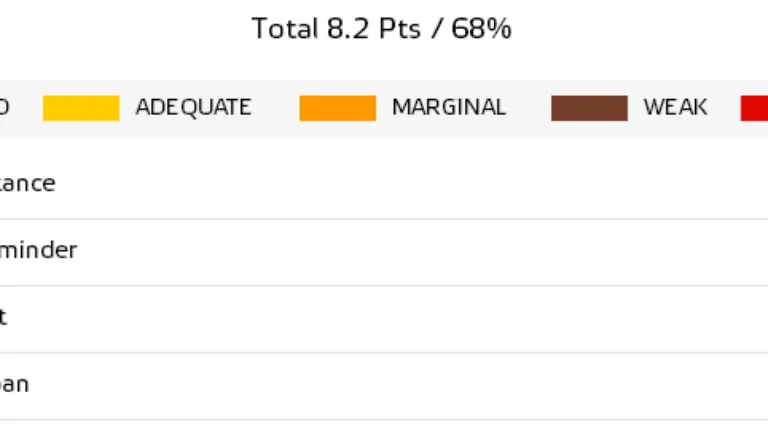Select the orange MARGINAL color swatch
This screenshot has width=768, height=430.
pos(337,108)
